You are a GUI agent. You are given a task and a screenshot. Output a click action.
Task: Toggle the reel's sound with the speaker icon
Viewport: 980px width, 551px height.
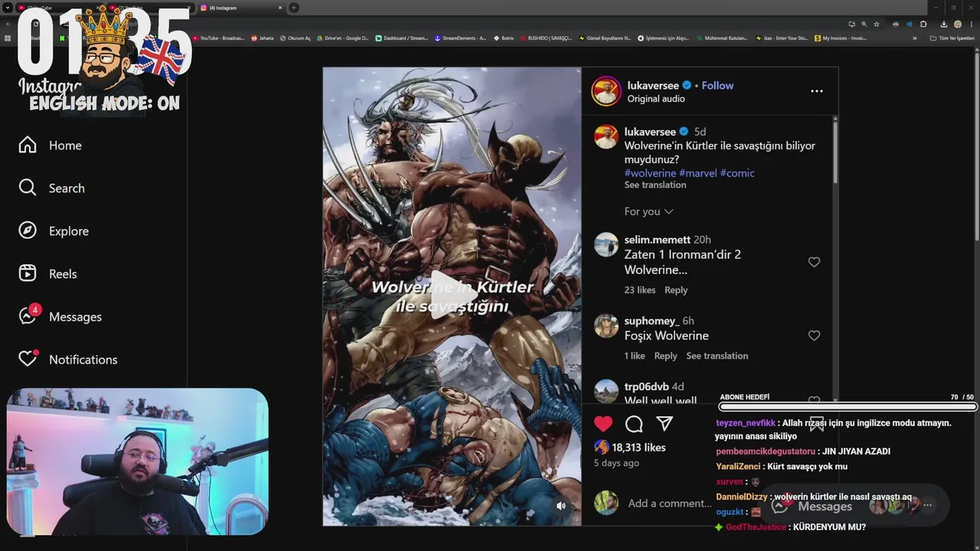pos(561,506)
